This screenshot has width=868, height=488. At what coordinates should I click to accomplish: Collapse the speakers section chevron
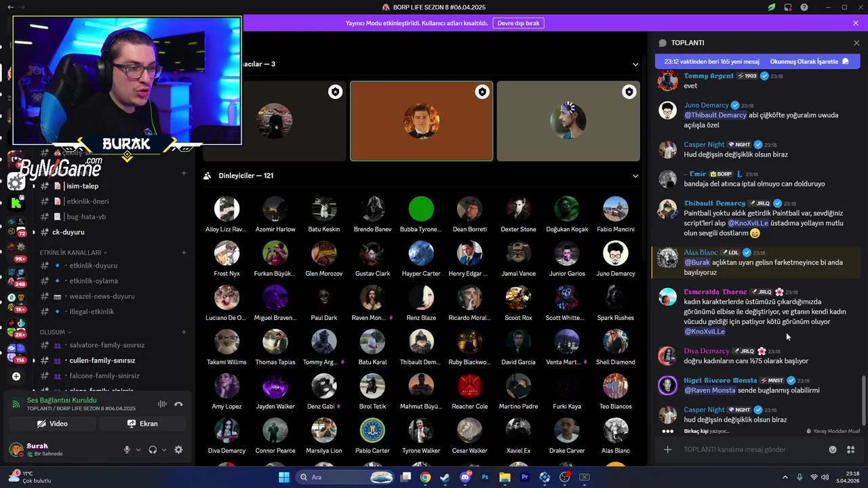coord(635,64)
